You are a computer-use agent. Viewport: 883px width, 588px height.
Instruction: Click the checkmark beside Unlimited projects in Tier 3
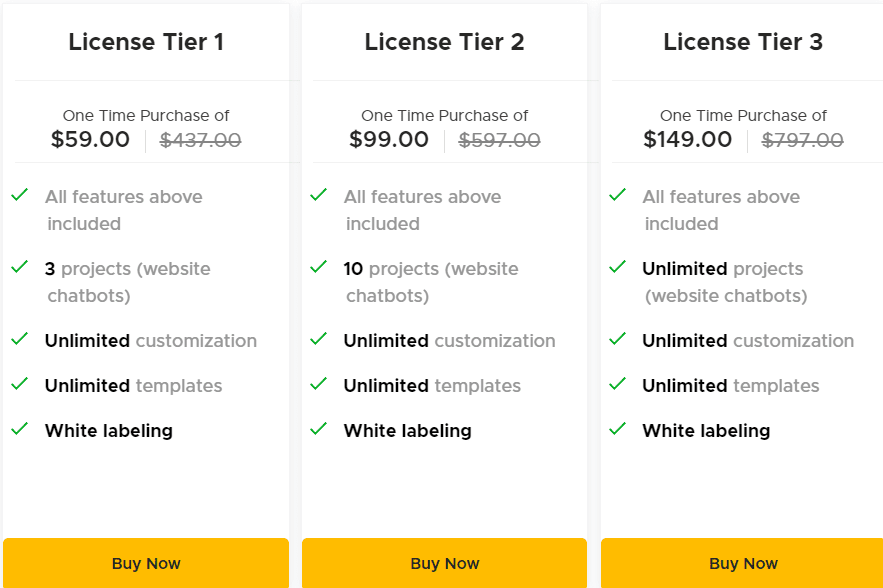[x=617, y=268]
